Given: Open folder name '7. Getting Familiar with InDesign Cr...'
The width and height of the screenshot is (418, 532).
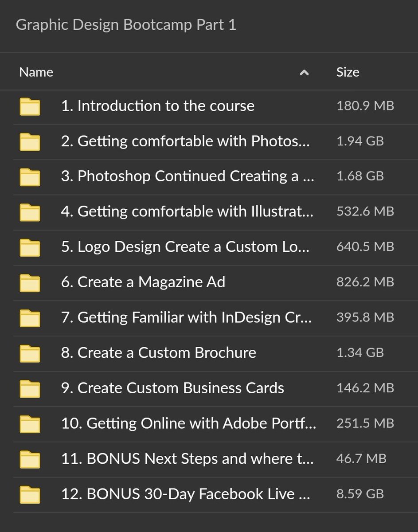Looking at the screenshot, I should tap(187, 317).
